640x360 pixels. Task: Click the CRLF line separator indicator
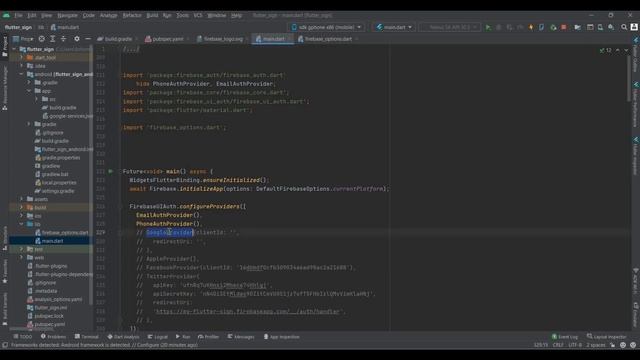pyautogui.click(x=558, y=345)
